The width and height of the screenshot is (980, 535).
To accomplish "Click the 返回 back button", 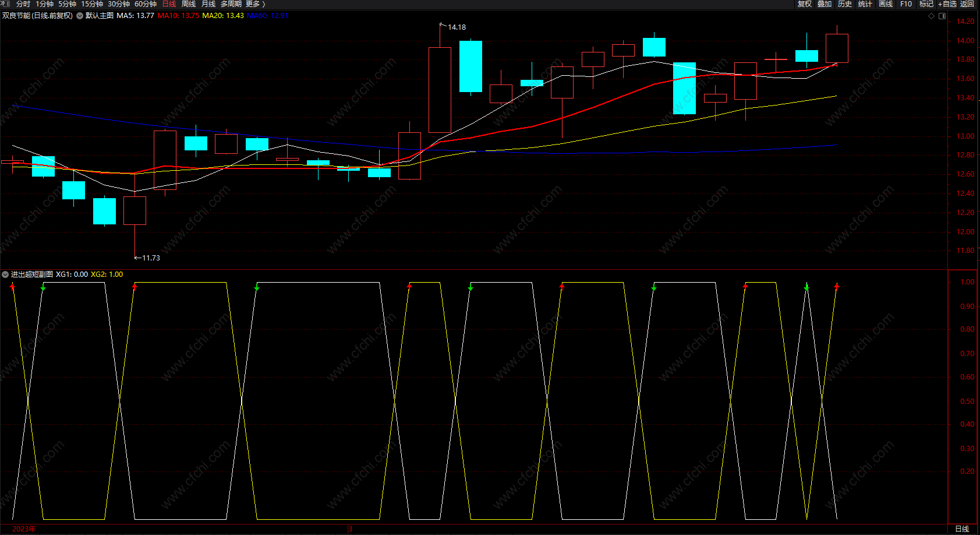I will click(x=967, y=4).
